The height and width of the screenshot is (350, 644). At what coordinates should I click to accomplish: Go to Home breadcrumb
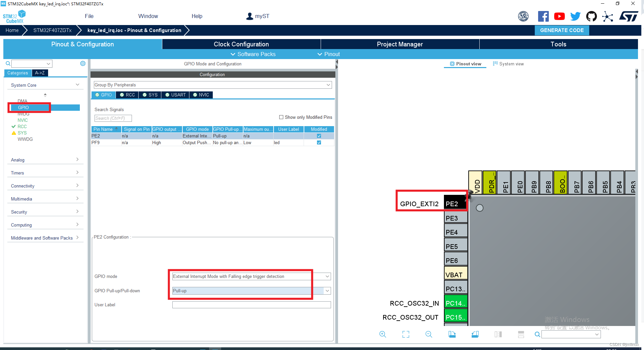12,30
